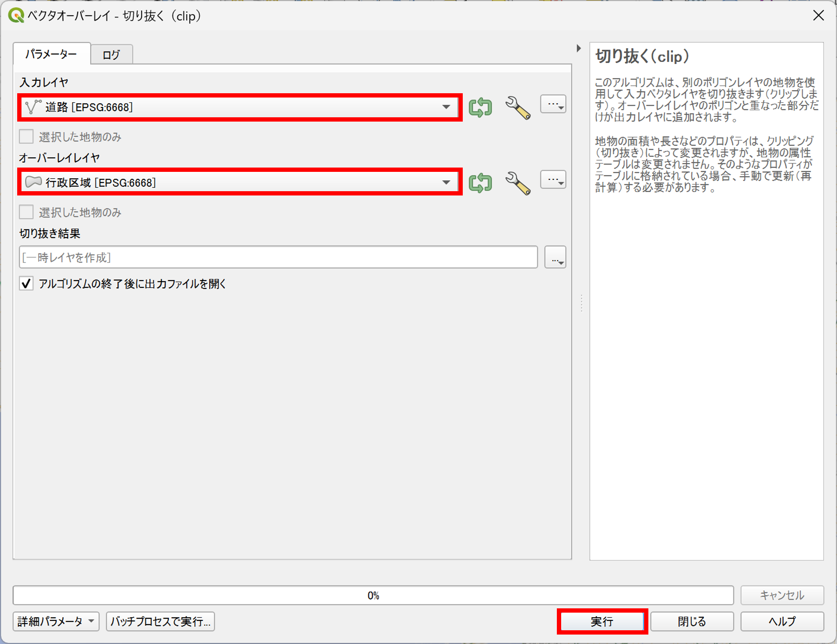Click wrench advanced options icon for オーバーレイレイヤ
This screenshot has height=644, width=837.
tap(517, 183)
